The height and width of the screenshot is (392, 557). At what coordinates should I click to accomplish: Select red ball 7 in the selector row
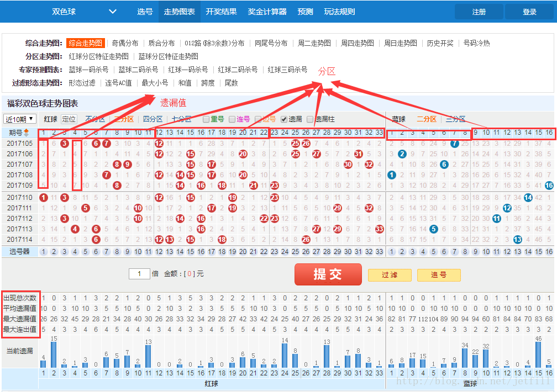click(107, 252)
